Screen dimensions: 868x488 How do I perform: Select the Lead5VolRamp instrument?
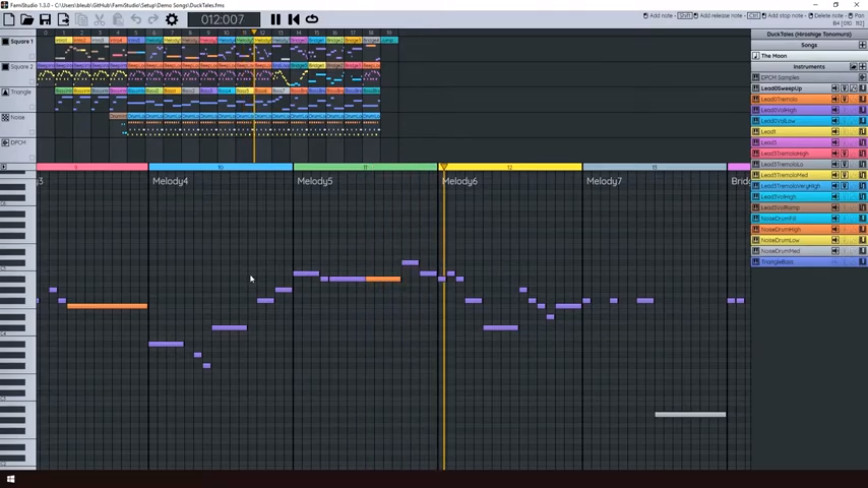point(808,207)
